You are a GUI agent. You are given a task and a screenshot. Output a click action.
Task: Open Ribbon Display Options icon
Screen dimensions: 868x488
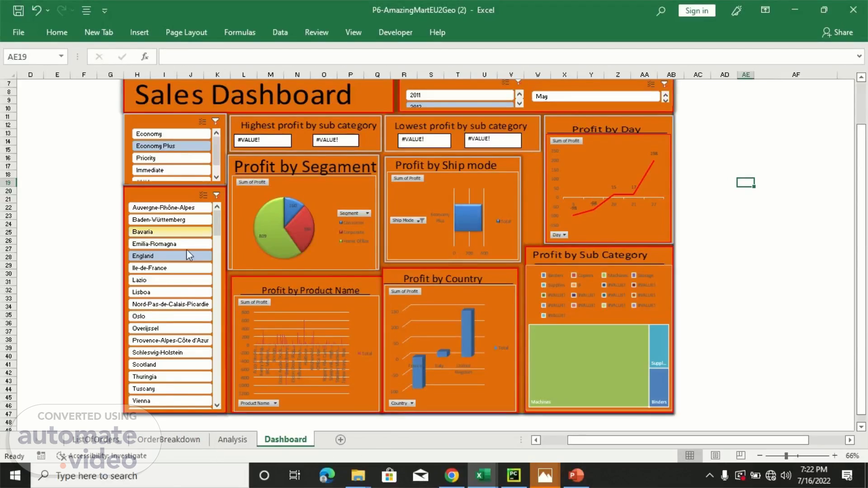pos(765,10)
